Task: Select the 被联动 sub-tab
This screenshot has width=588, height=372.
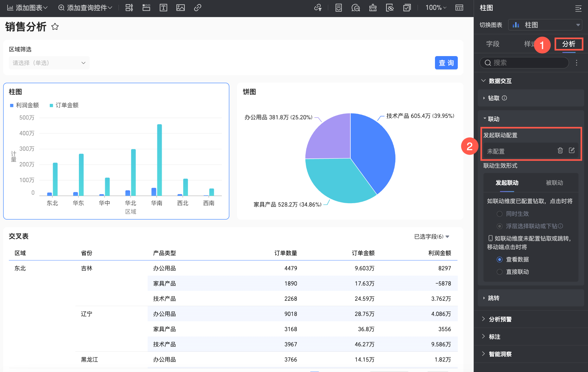Action: (x=554, y=183)
